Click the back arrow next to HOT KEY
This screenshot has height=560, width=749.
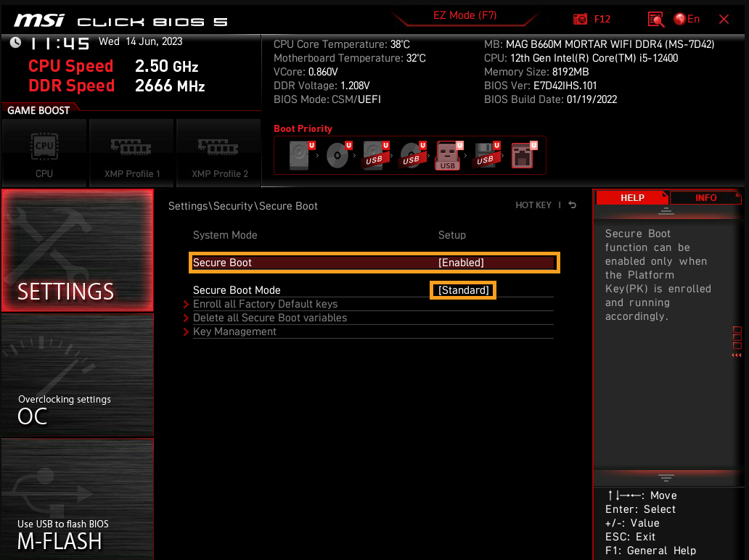coord(572,205)
